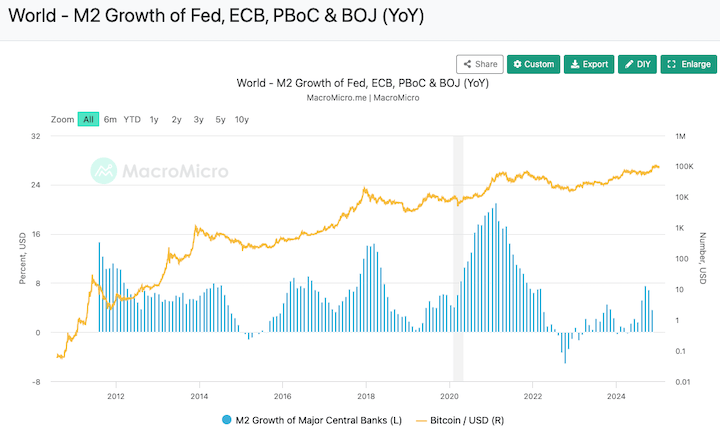Select the All zoom range

pyautogui.click(x=88, y=119)
